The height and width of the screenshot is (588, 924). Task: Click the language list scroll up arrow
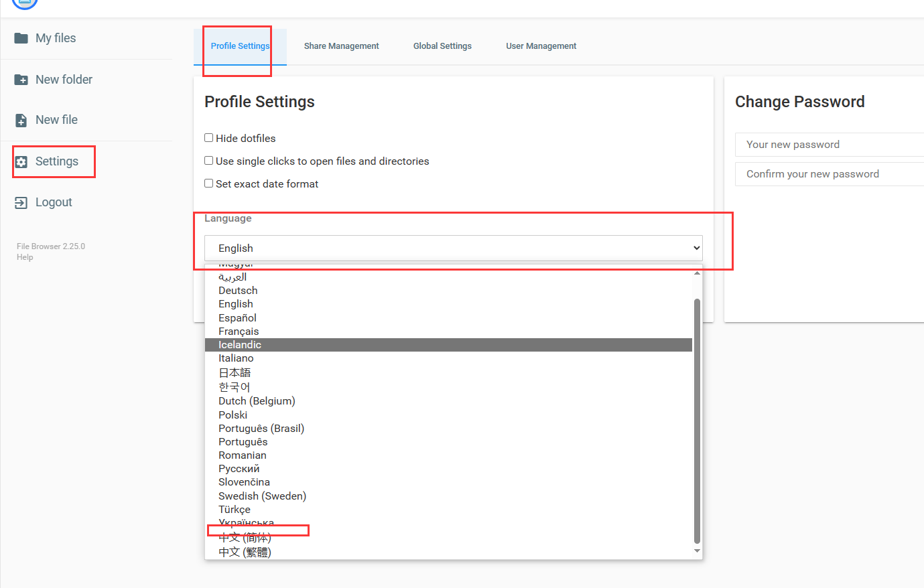(x=697, y=273)
